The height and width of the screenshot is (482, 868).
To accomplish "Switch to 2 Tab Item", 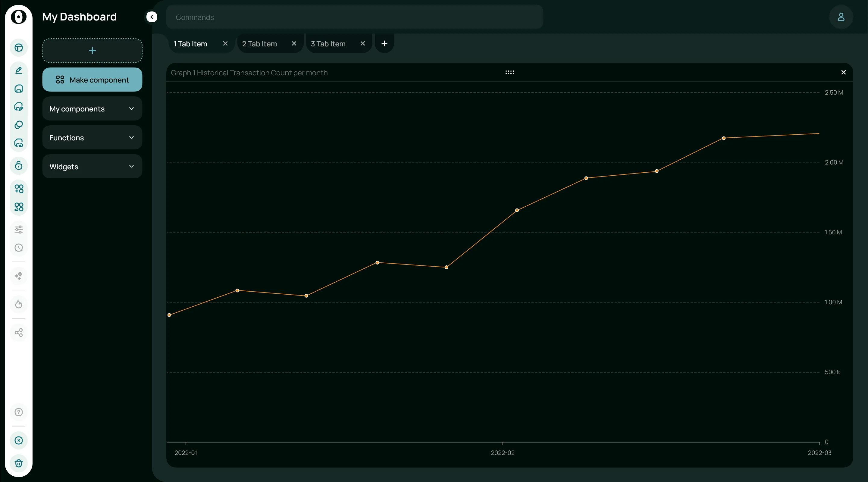I will 259,44.
